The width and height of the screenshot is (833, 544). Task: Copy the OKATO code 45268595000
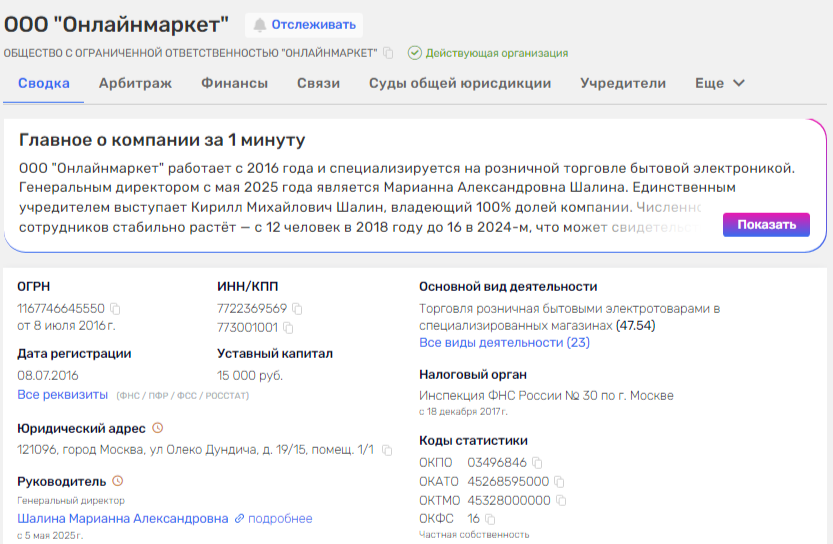pyautogui.click(x=560, y=481)
